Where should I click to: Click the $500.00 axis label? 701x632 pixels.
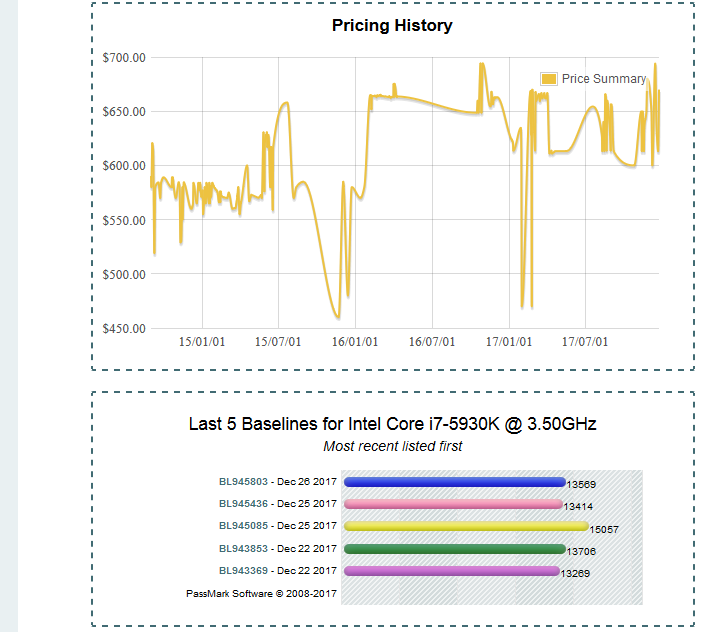(124, 274)
